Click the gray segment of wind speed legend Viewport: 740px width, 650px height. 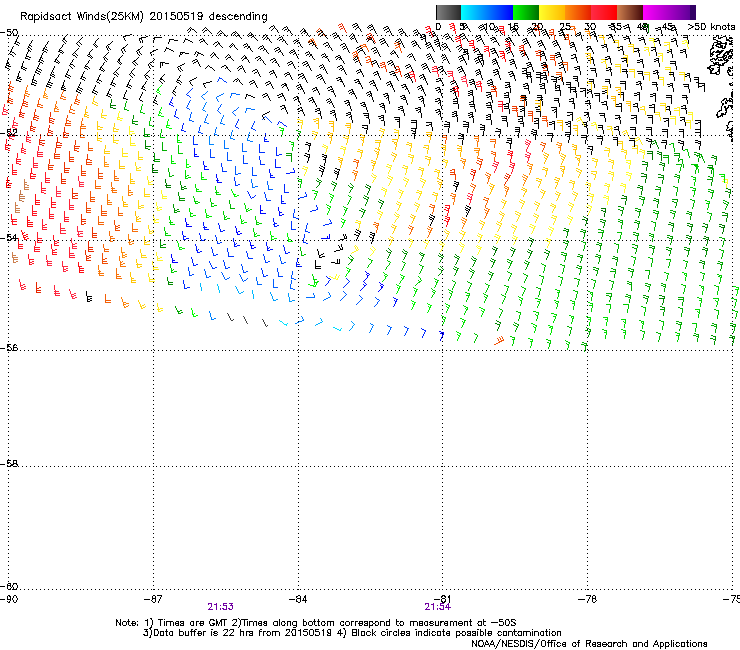[x=448, y=12]
